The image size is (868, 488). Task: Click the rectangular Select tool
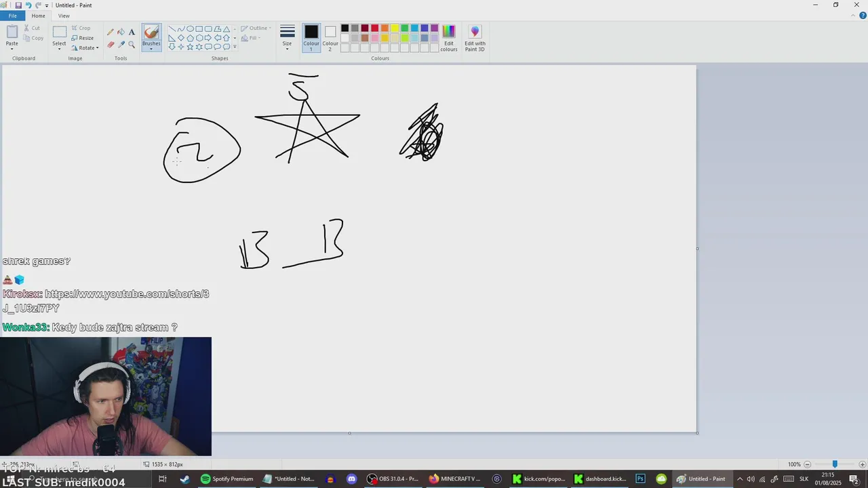click(60, 32)
